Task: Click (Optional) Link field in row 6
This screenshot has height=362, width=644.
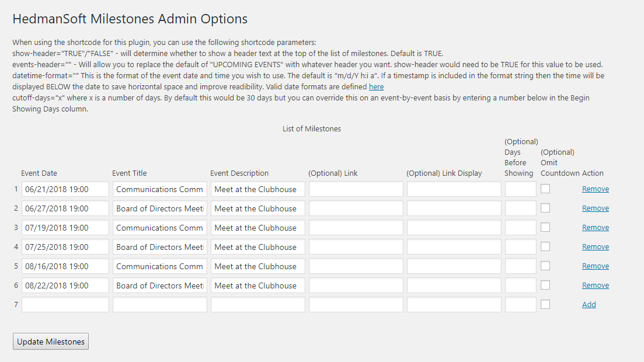Action: point(356,286)
